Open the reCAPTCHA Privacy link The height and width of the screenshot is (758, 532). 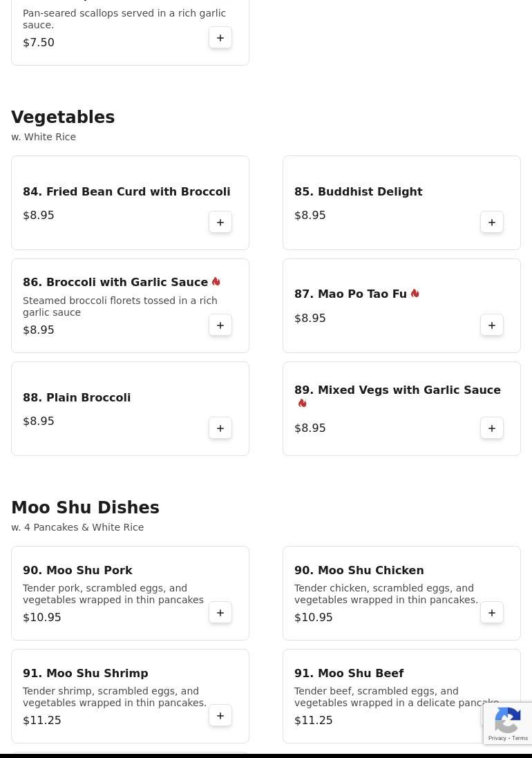(x=497, y=738)
